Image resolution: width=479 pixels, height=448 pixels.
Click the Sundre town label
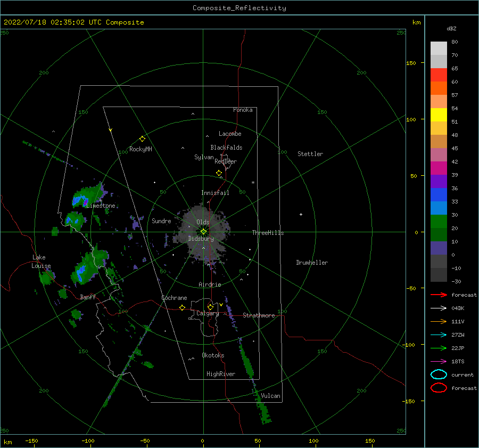(x=161, y=221)
